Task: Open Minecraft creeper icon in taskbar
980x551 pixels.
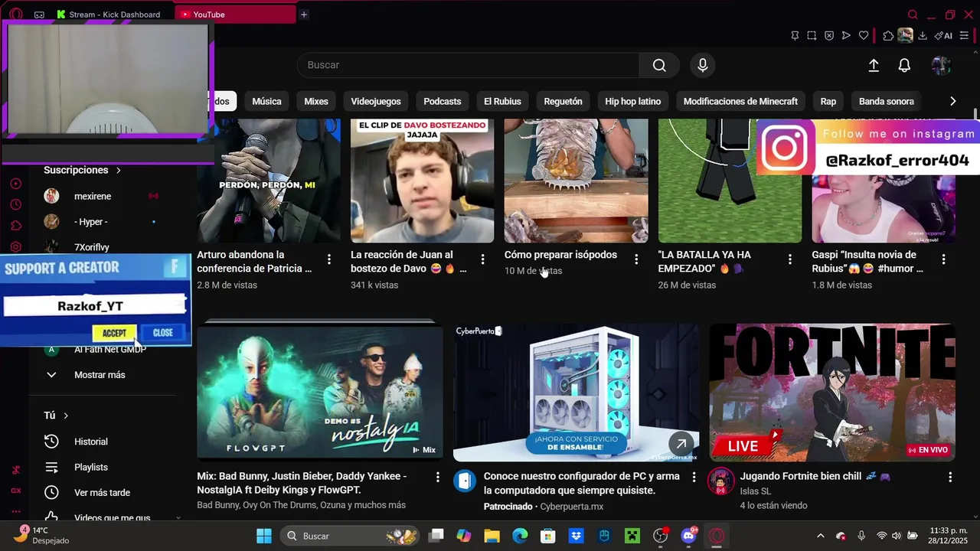Action: coord(632,536)
